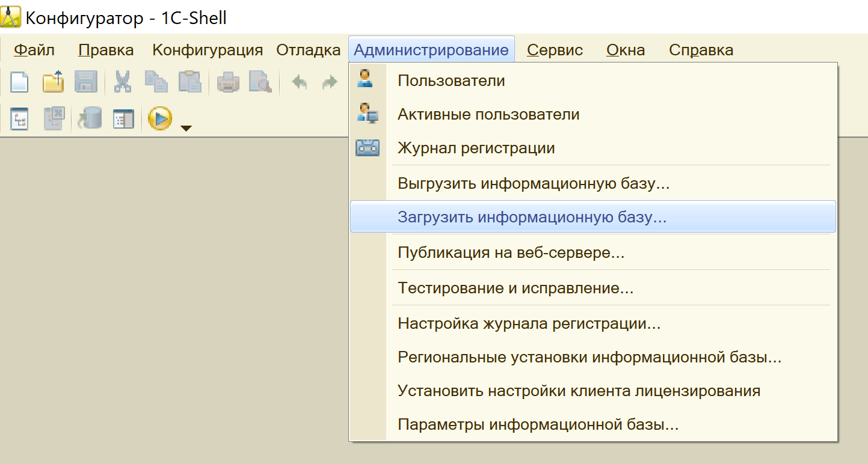
Task: Choose Активные пользователи menu entry
Action: coord(593,114)
